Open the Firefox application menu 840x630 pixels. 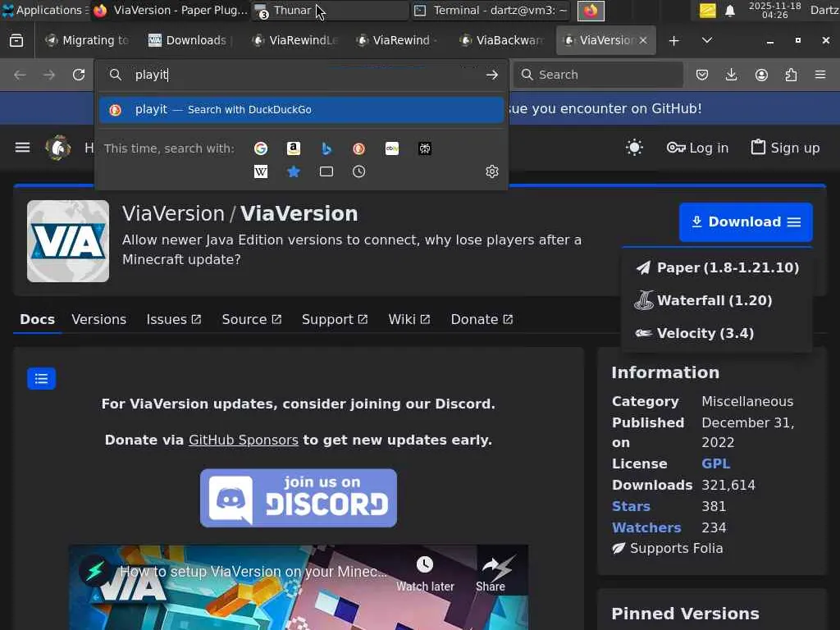click(820, 75)
